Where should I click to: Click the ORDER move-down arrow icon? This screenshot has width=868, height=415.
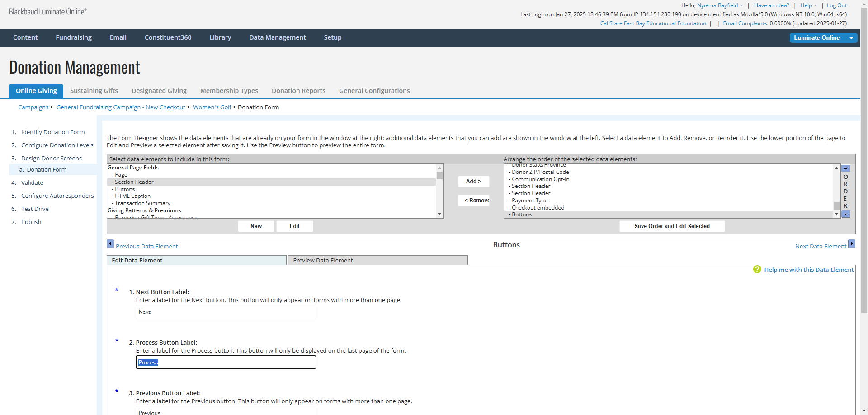tap(846, 214)
